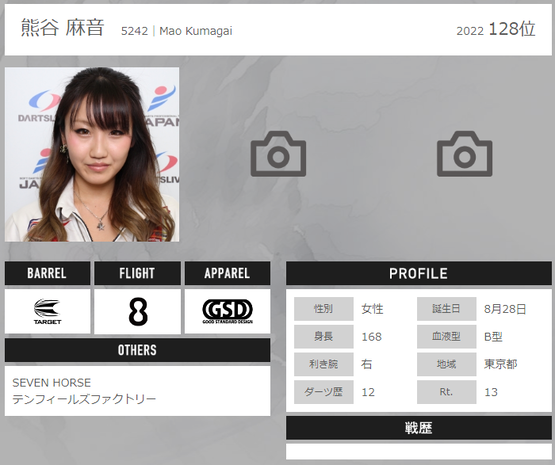
Task: Click the player name 熊谷 麻音
Action: (x=62, y=27)
